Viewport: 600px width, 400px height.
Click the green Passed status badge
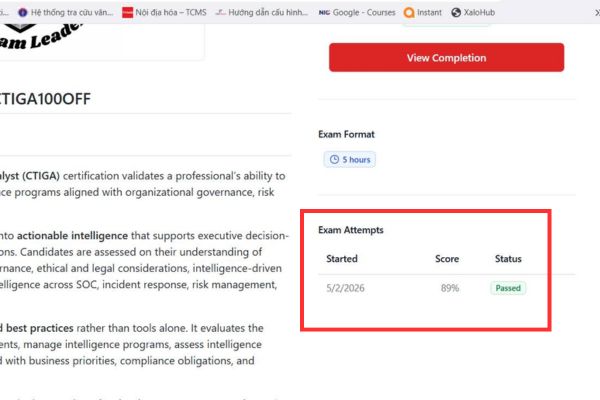(x=508, y=288)
